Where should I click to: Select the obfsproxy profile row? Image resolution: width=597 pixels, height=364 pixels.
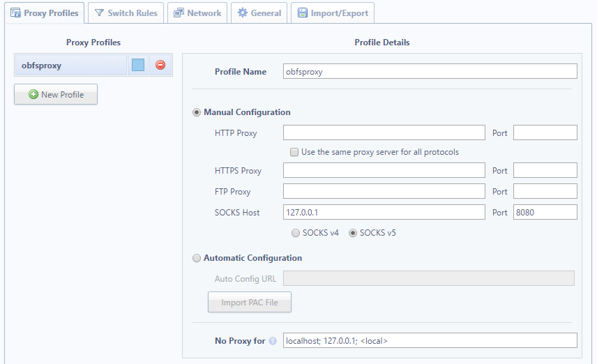click(x=71, y=65)
